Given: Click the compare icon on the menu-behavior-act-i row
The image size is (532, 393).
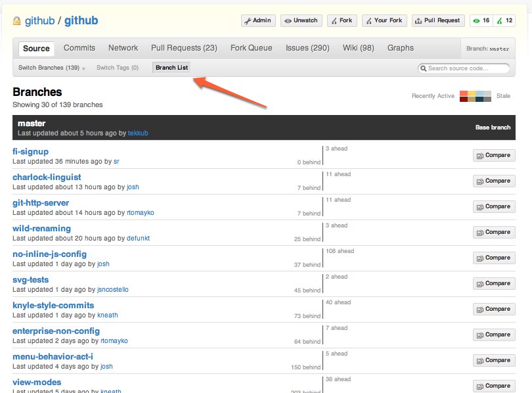Looking at the screenshot, I should [x=480, y=361].
